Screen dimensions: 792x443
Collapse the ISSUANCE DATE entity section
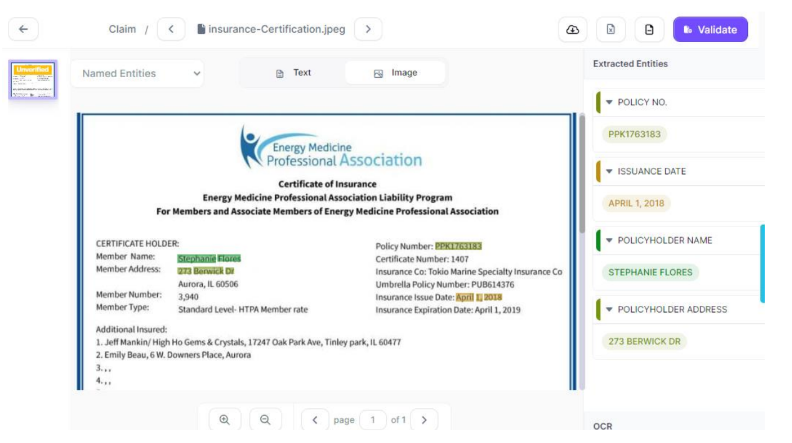(609, 171)
